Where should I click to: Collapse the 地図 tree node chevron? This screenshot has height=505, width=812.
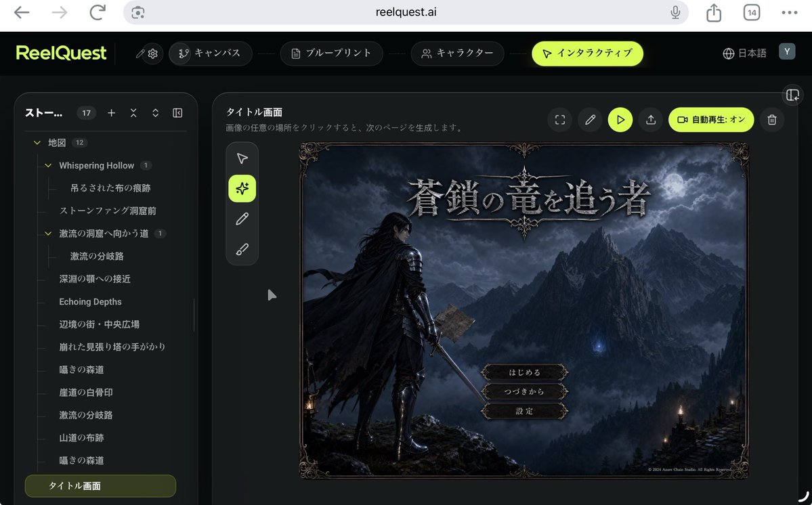(x=37, y=142)
